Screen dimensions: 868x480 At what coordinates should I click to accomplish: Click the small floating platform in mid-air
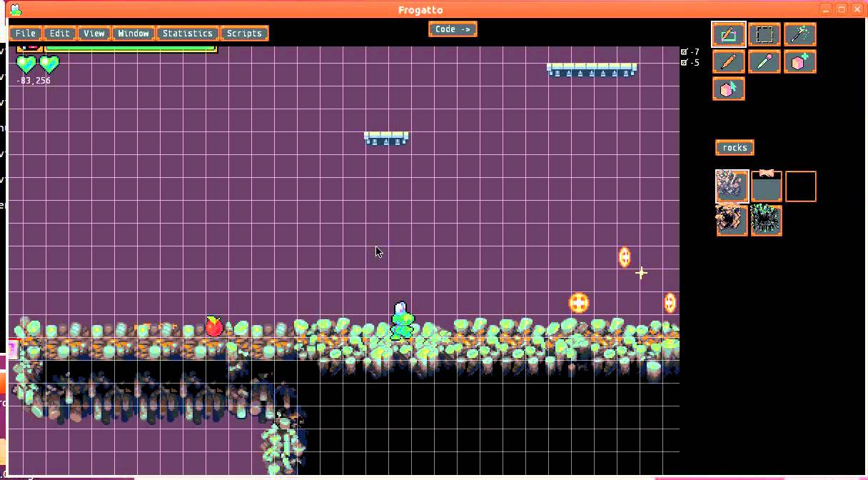(386, 137)
